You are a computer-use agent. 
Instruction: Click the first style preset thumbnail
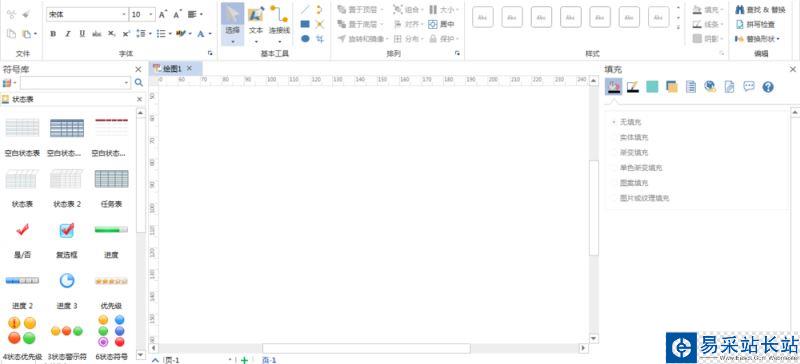pos(483,17)
